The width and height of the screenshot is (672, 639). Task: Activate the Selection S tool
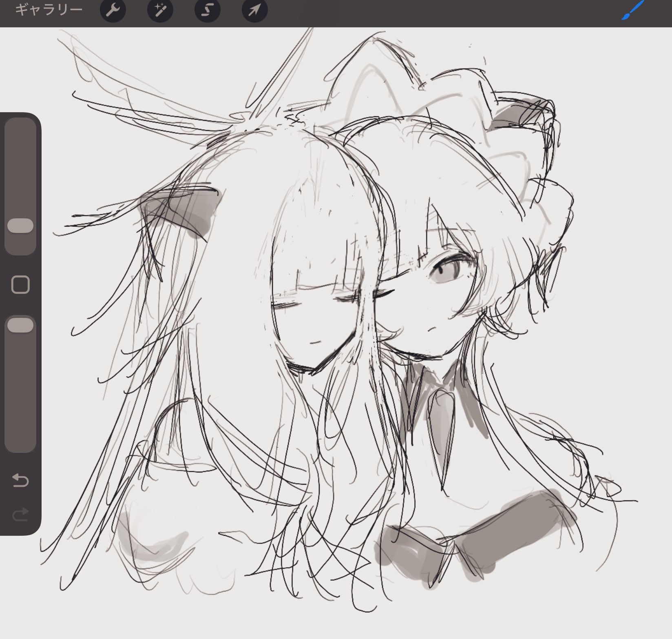pos(208,10)
